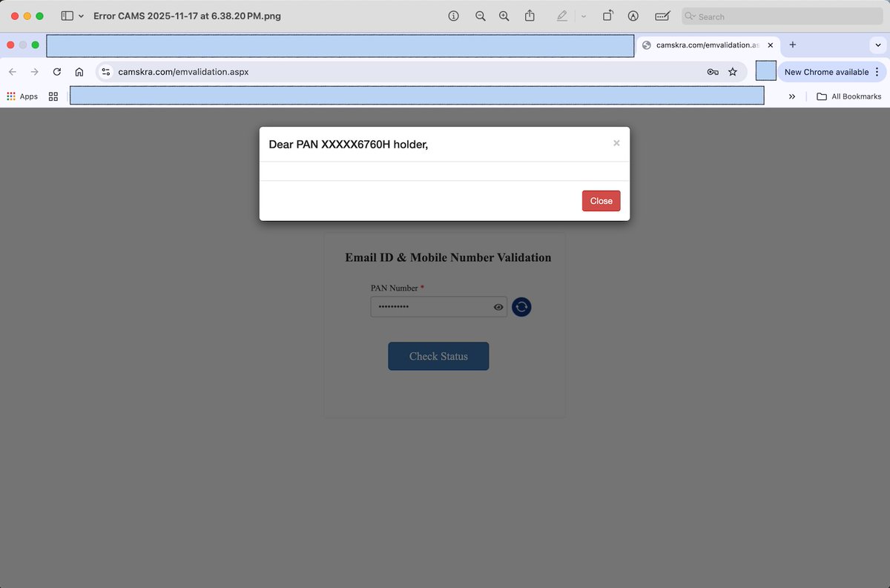
Task: Toggle PAN visibility with the eye icon
Action: (x=498, y=306)
